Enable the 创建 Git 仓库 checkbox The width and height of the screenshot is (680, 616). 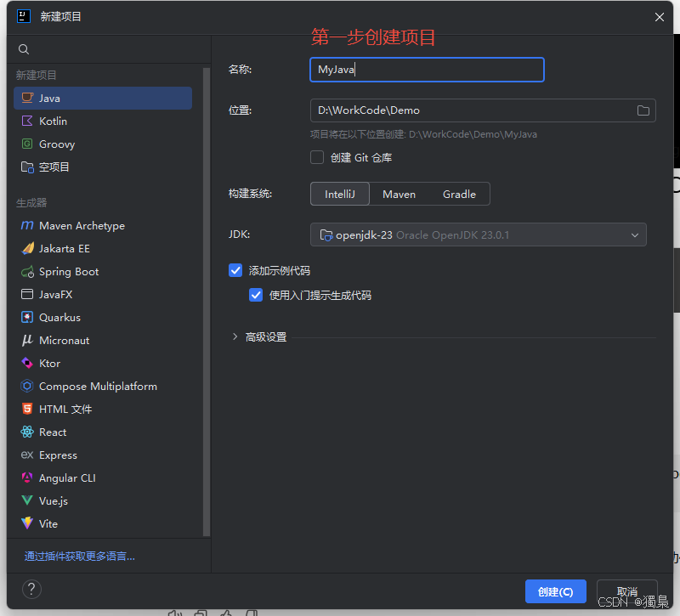click(x=317, y=156)
